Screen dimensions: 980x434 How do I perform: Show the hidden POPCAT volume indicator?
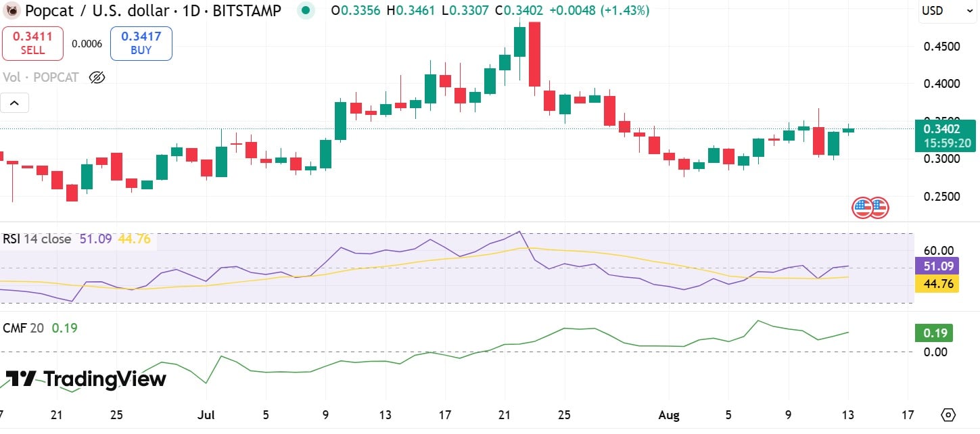click(x=97, y=77)
